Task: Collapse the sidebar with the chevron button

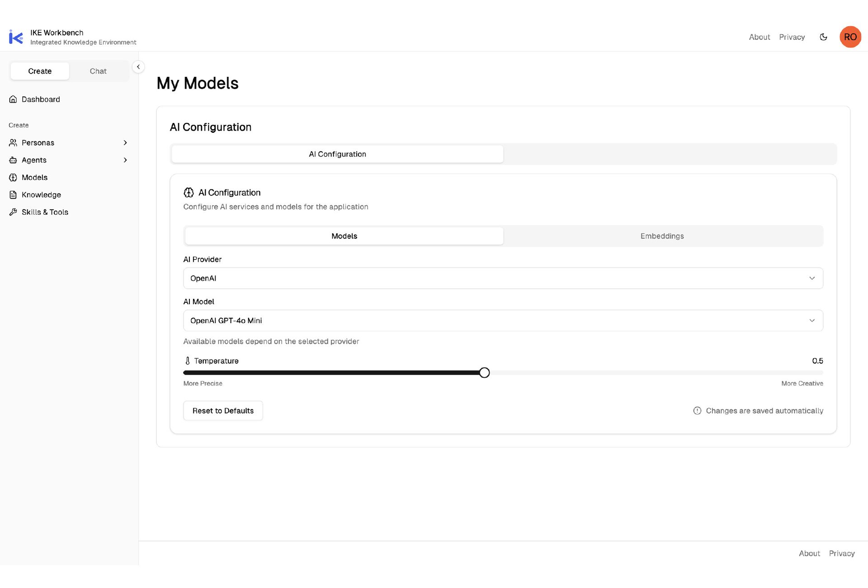Action: click(138, 67)
